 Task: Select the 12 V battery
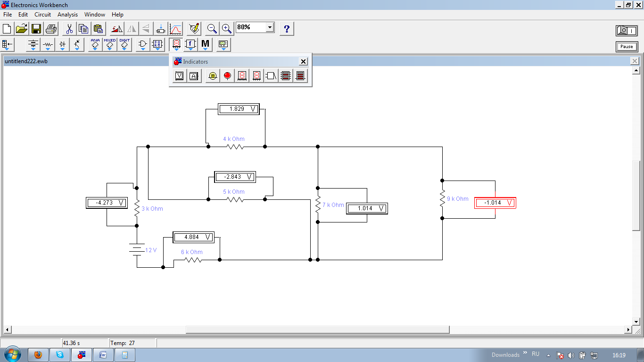coord(137,250)
